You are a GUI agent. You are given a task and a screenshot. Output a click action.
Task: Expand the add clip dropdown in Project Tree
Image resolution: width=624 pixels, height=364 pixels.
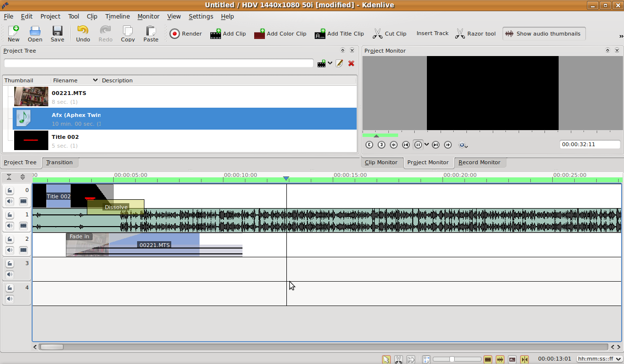click(330, 63)
